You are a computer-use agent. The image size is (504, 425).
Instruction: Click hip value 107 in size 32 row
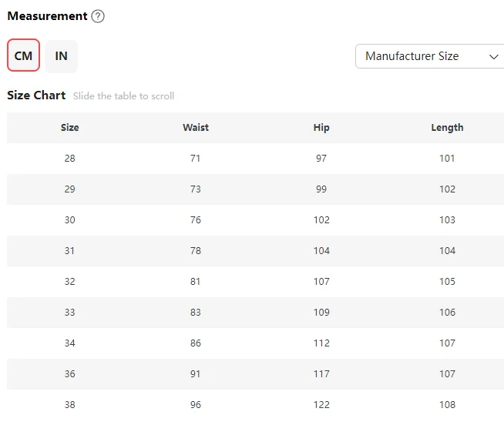(322, 282)
